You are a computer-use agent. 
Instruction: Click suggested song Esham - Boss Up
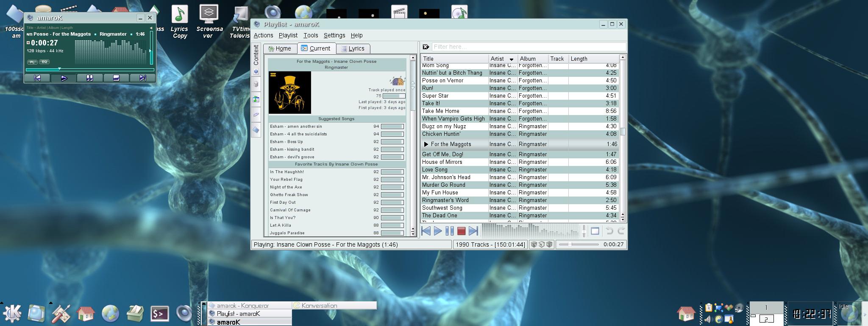coord(287,142)
